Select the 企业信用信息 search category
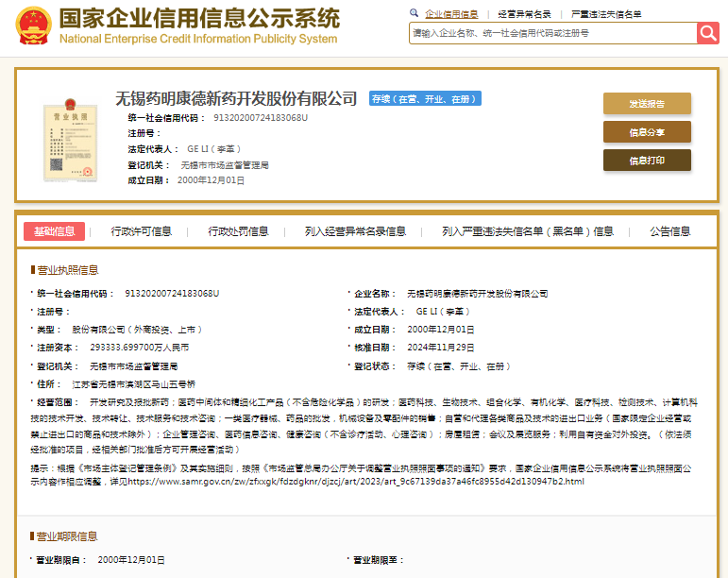This screenshot has height=578, width=728. coord(451,14)
